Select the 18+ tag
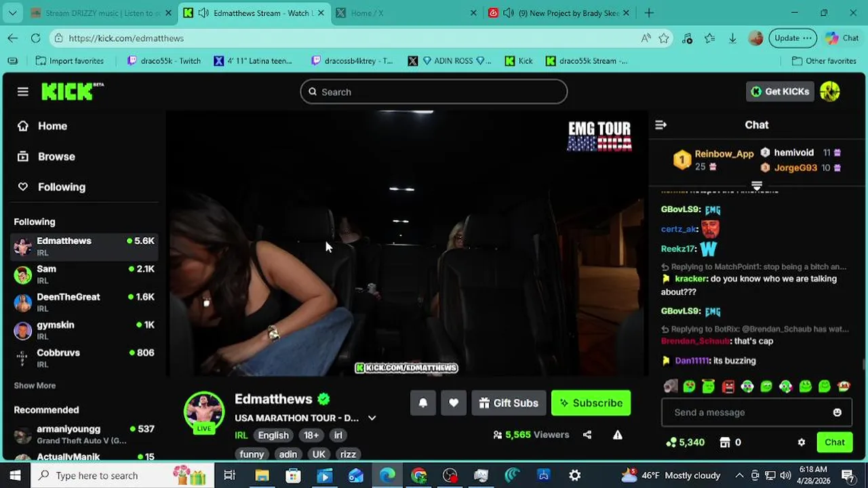The image size is (868, 488). coord(311,435)
